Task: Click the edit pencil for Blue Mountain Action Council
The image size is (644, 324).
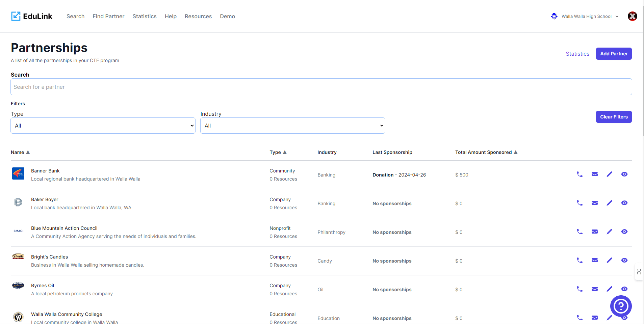Action: 609,232
